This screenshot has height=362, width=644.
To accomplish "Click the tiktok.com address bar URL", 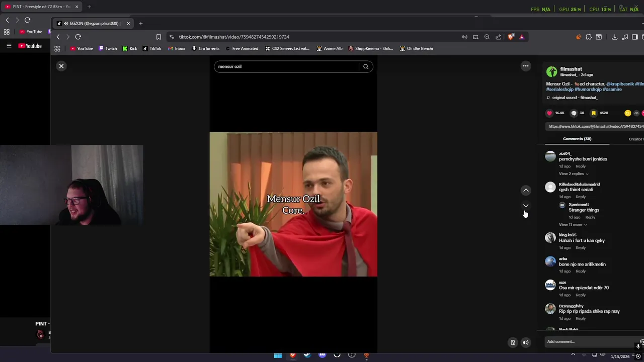I will 234,37.
